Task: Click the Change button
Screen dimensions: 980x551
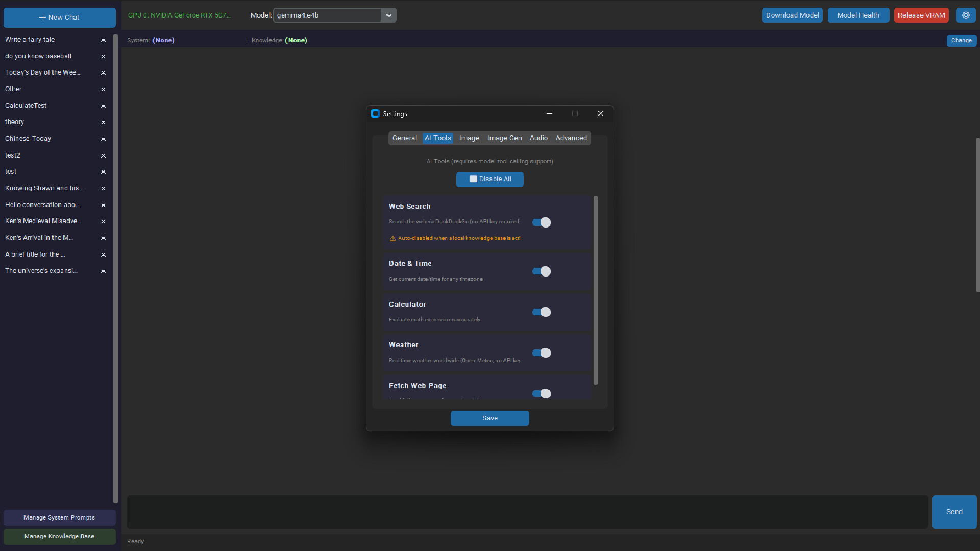Action: 962,40
